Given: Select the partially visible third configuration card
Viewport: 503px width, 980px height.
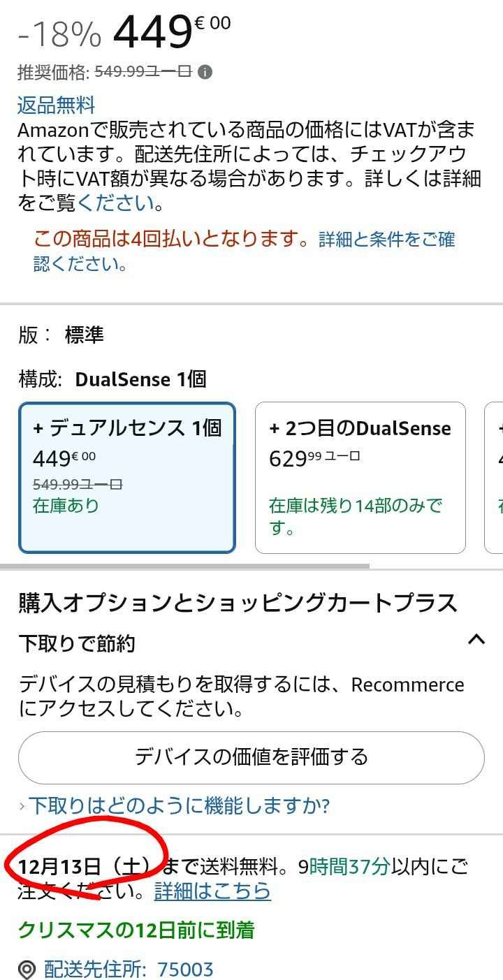Looking at the screenshot, I should (495, 477).
